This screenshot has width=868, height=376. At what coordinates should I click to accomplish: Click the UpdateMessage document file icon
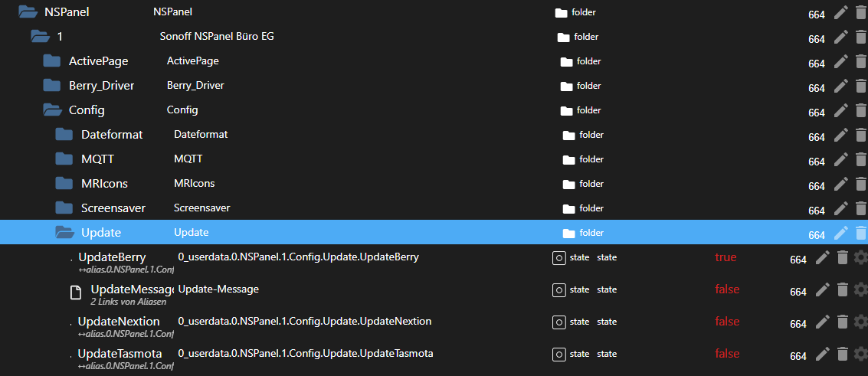(x=75, y=292)
